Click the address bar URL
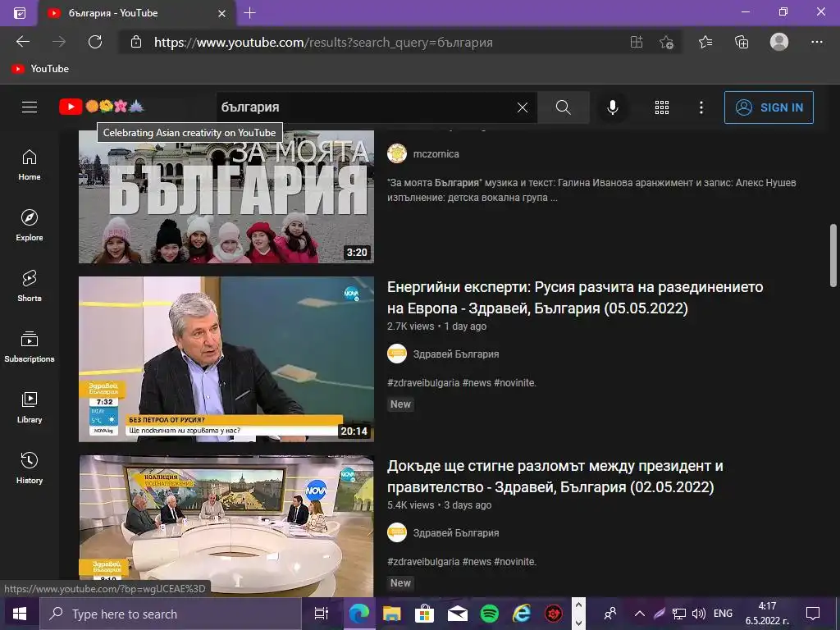This screenshot has height=630, width=840. 323,43
